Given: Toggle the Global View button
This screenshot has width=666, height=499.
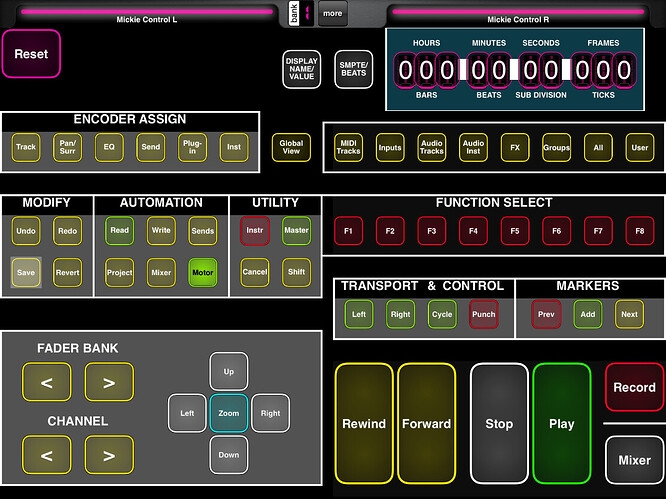Looking at the screenshot, I should 291,147.
